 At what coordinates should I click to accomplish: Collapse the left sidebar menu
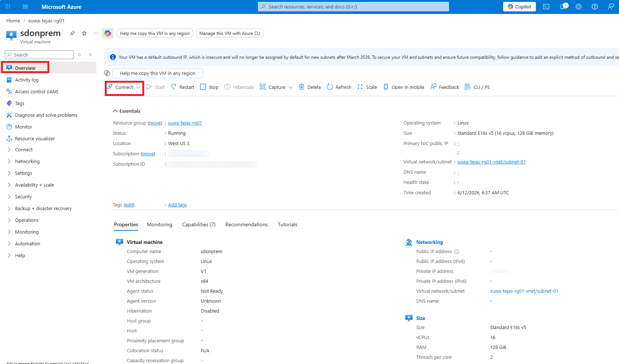click(x=90, y=55)
